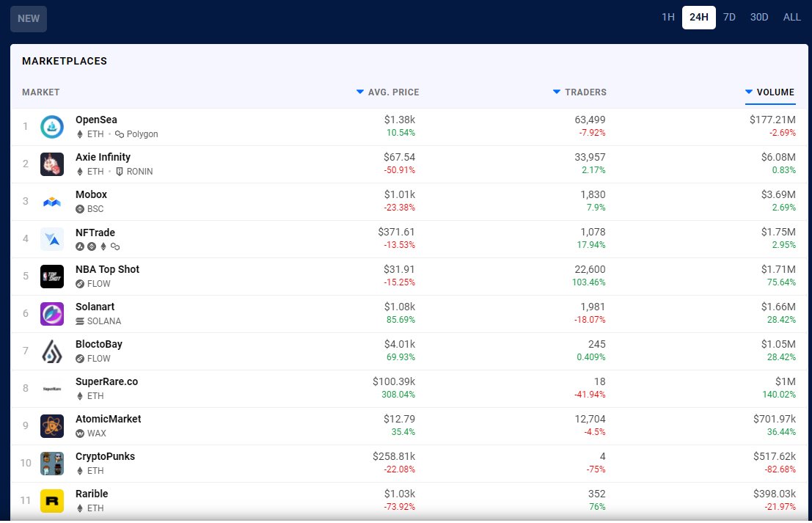This screenshot has height=523, width=812.
Task: Click the Solanart marketplace logo
Action: (52, 313)
